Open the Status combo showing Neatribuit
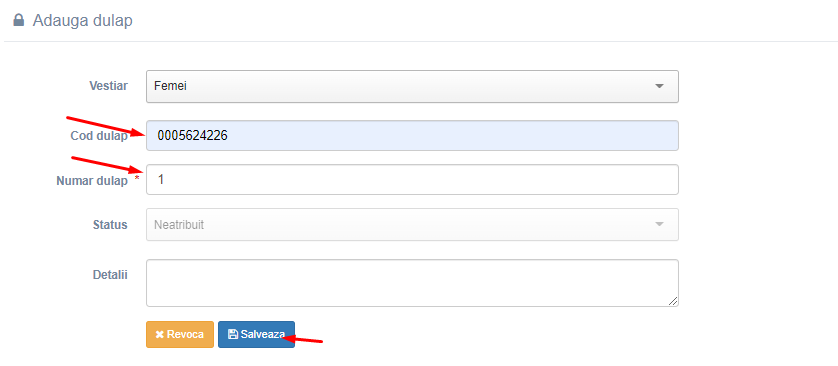 (412, 224)
